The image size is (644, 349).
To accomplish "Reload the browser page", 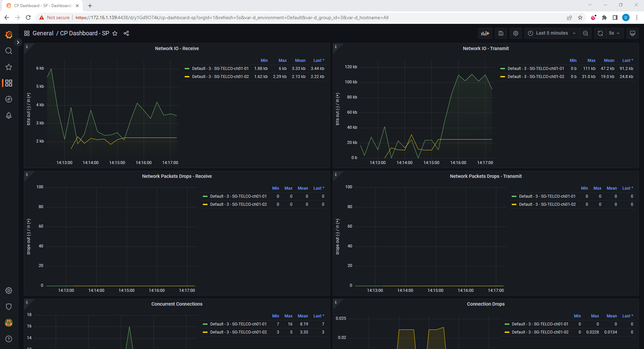I will pyautogui.click(x=28, y=17).
